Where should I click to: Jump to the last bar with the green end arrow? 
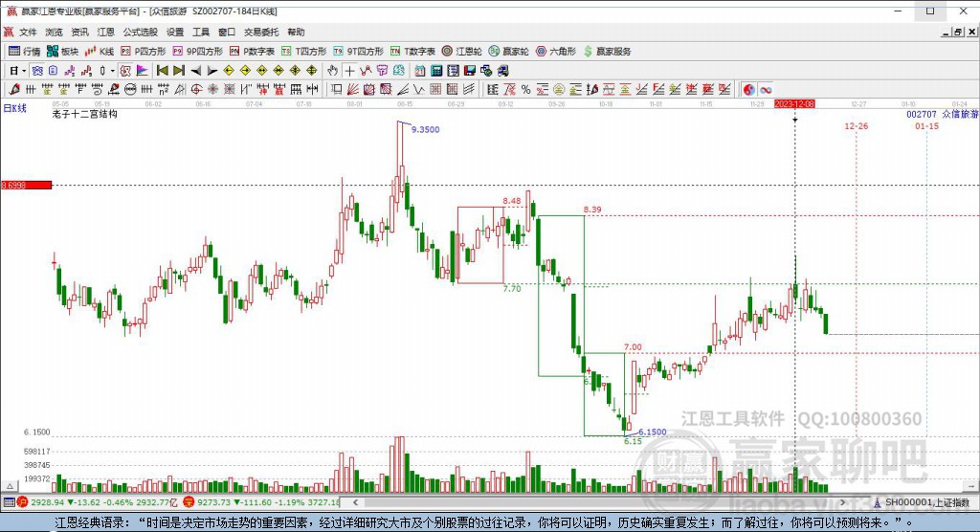click(179, 71)
